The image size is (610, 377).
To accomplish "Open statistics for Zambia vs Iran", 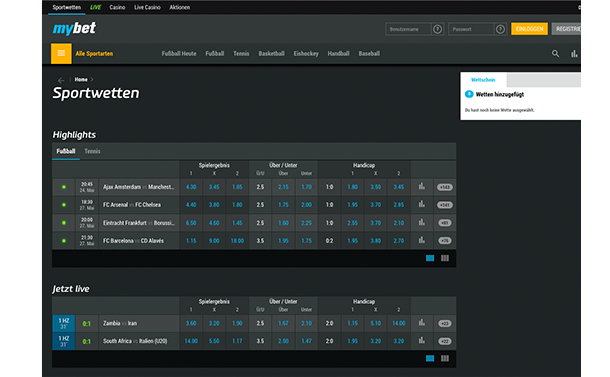I will tap(422, 323).
